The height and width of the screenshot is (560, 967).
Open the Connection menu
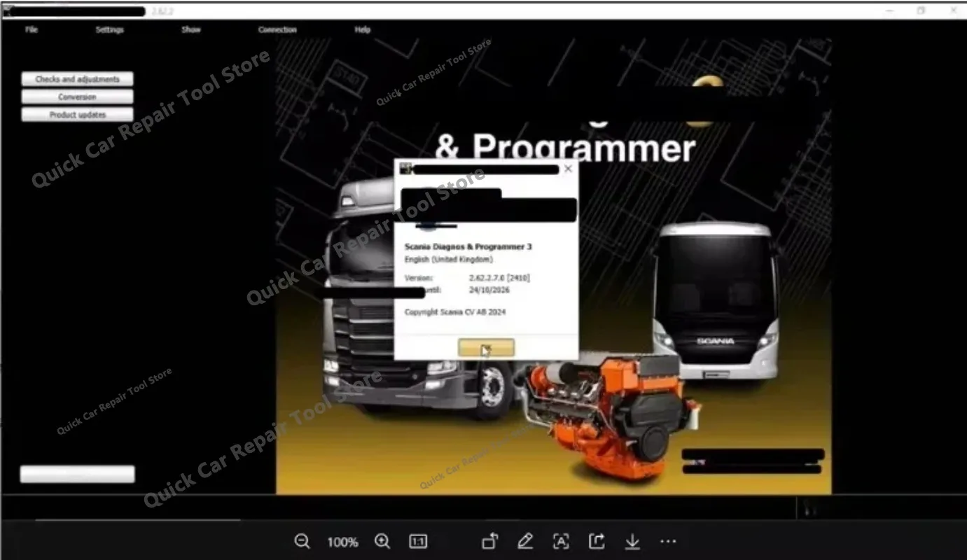point(277,29)
